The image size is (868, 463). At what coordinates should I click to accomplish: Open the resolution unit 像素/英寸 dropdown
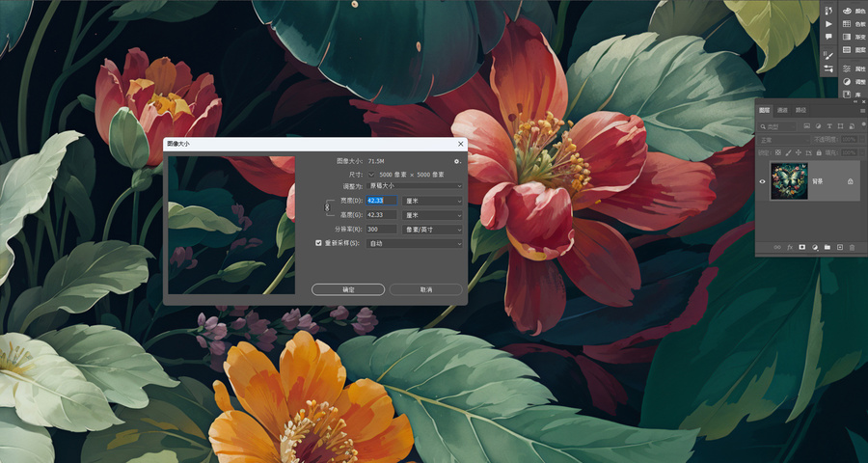[x=432, y=230]
